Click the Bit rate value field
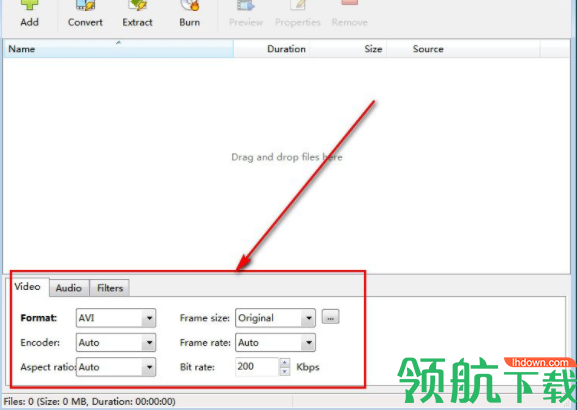Screen dimensions: 577x410 pos(257,367)
